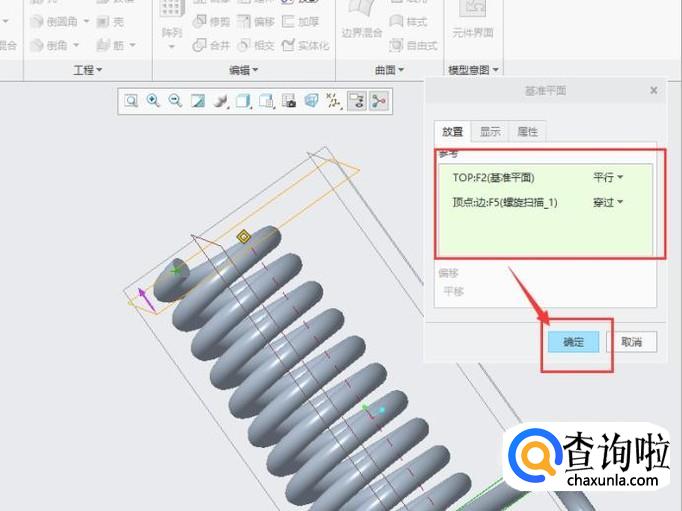Viewport: 682px width, 511px height.
Task: Switch to the 属性 tab
Action: (x=527, y=132)
